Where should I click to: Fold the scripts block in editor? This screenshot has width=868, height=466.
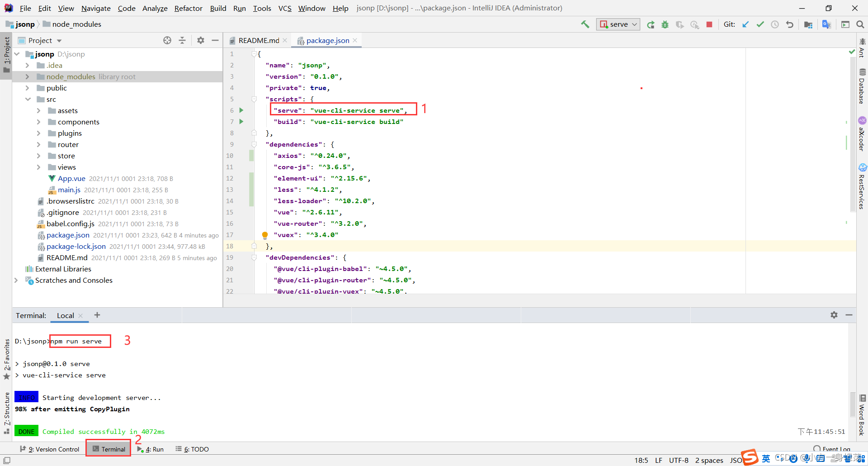coord(254,99)
